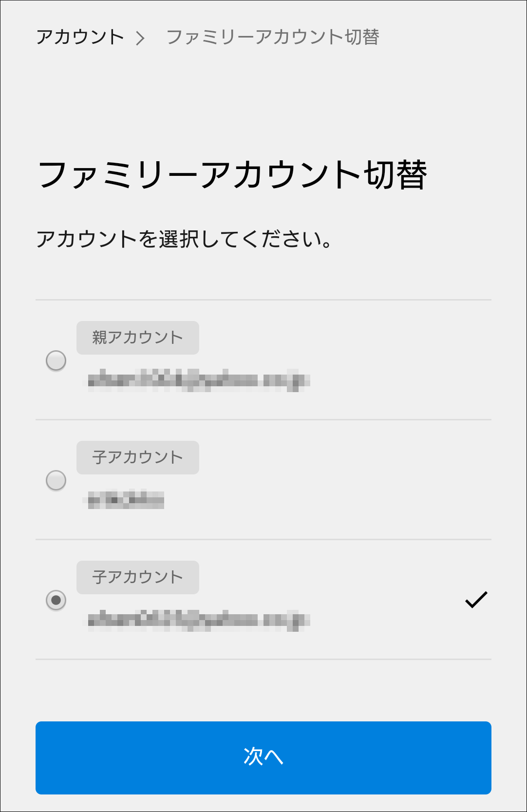Click the first 子アカウント label badge
527x812 pixels.
pos(137,457)
